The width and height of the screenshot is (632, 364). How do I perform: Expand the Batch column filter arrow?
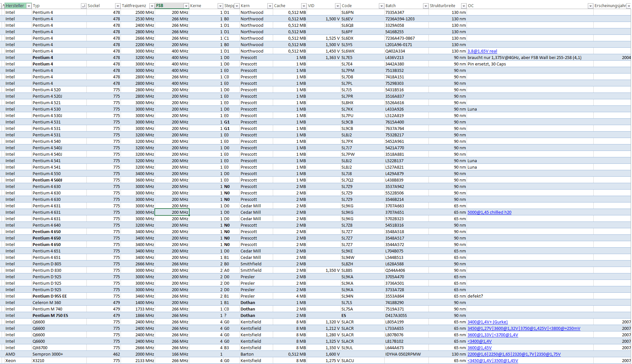426,6
